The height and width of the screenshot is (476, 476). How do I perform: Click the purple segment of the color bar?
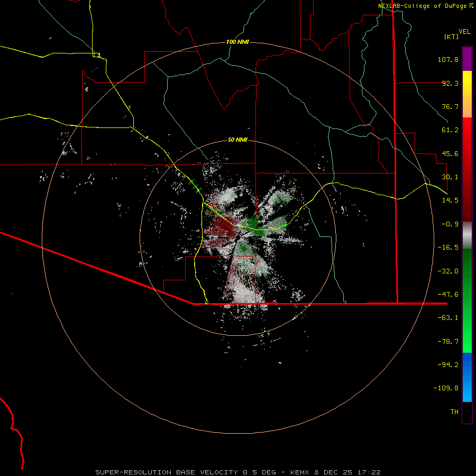[467, 59]
